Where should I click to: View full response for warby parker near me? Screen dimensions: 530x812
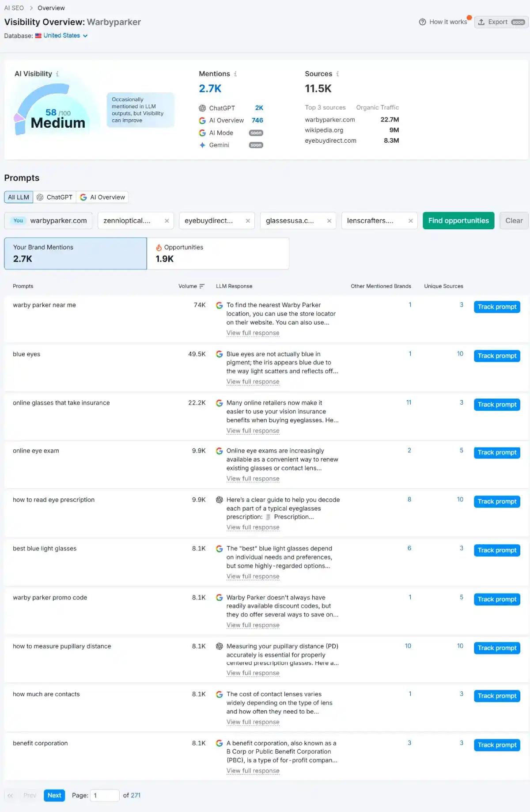pyautogui.click(x=253, y=333)
